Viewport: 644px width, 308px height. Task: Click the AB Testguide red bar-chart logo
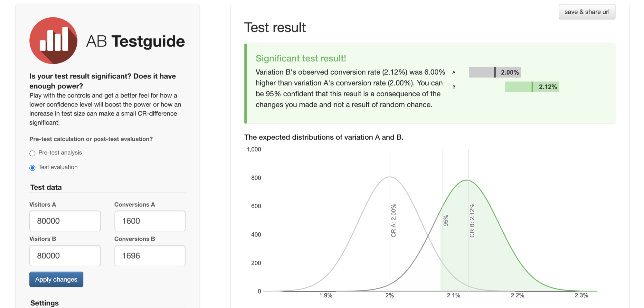(53, 41)
